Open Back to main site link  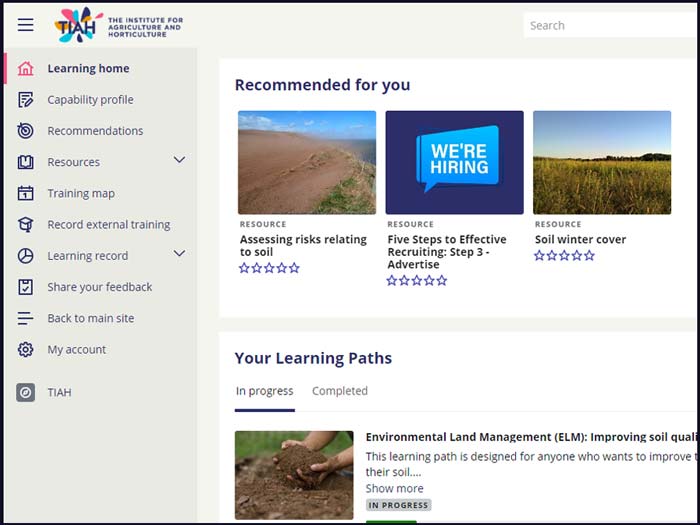(x=90, y=318)
